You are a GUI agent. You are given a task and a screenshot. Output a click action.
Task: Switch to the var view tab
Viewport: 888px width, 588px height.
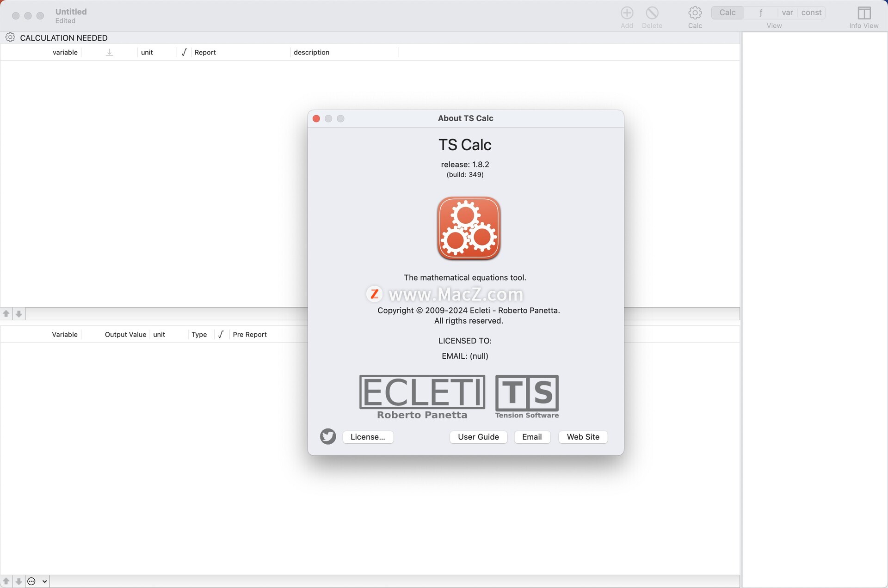[x=787, y=12]
